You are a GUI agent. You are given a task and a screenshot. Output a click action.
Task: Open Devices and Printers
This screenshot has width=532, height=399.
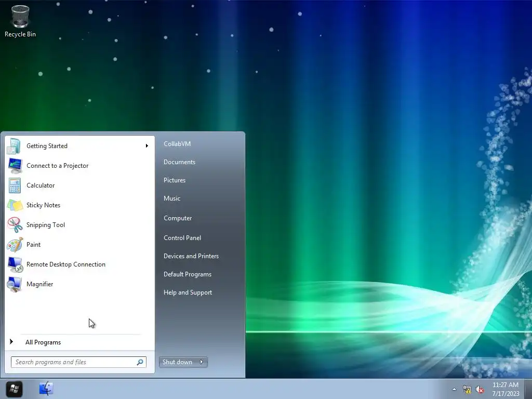tap(191, 256)
